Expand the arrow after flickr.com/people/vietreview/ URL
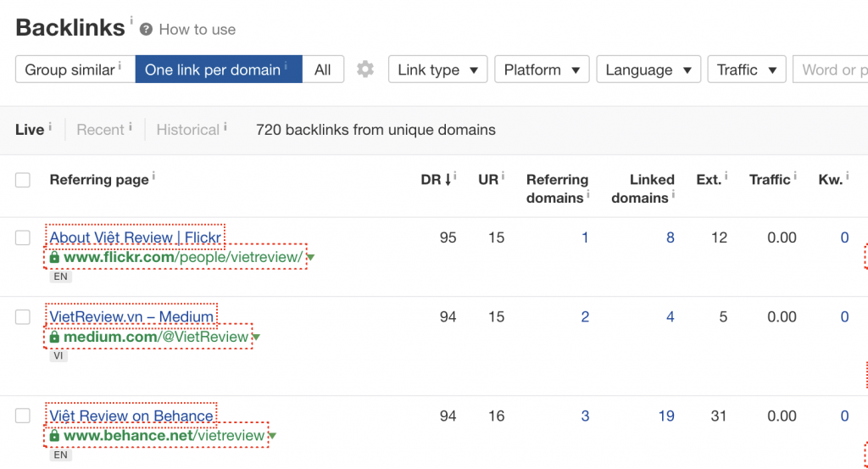Screen dimensions: 868x469 tap(311, 258)
